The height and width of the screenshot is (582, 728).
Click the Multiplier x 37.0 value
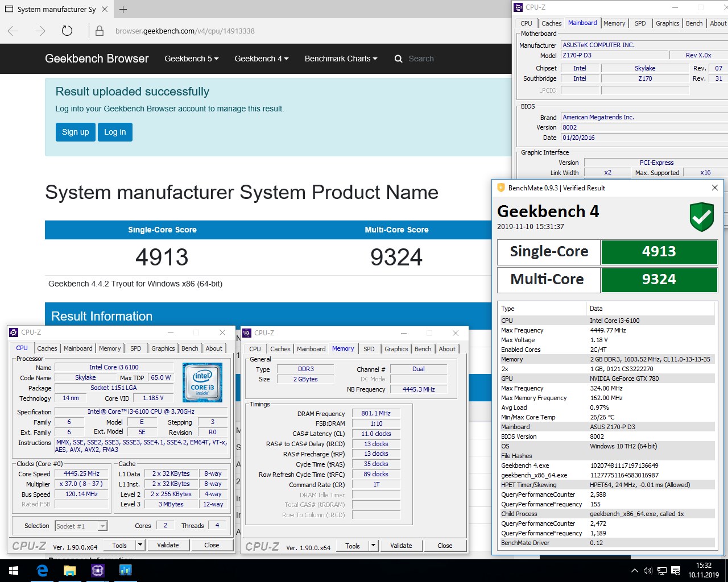[82, 484]
